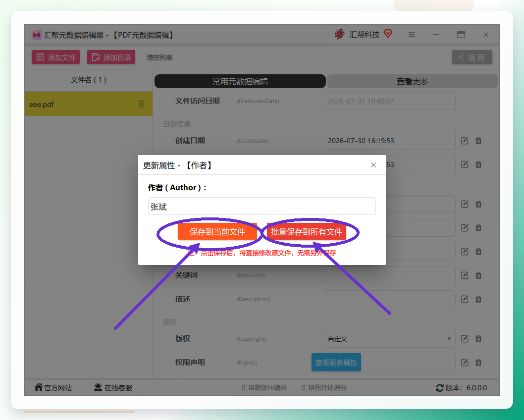The height and width of the screenshot is (420, 524).
Task: Click the 添加文件 button
Action: pos(56,57)
